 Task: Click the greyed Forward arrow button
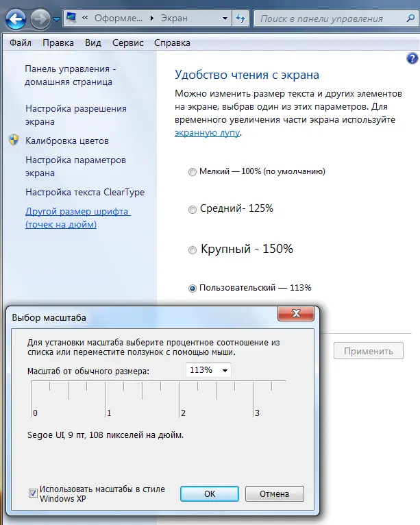pos(40,19)
